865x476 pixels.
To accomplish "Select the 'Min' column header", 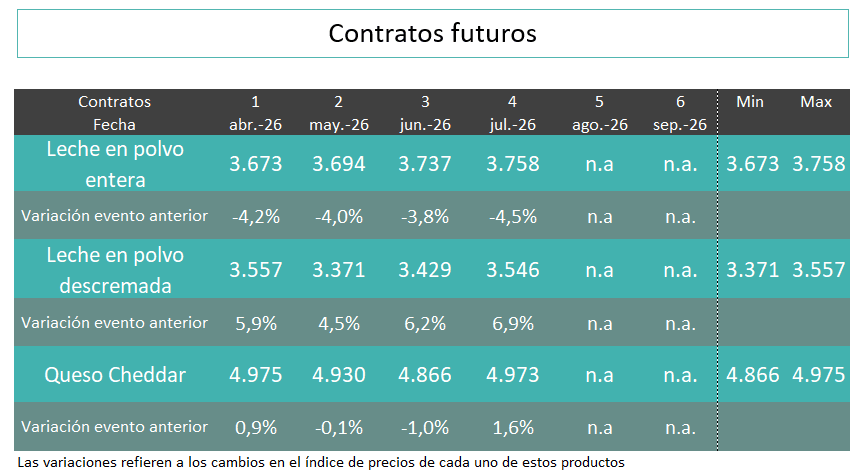I will 750,102.
